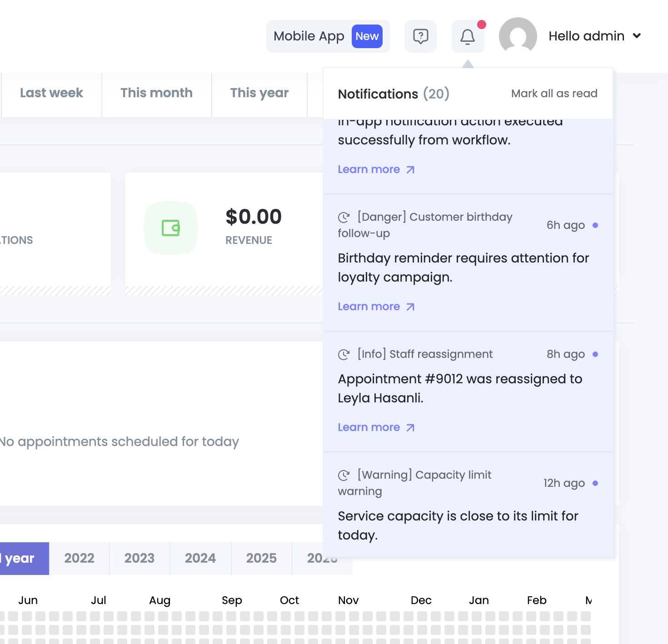Click arrow icon next to birthday Learn more
Screen dimensions: 668x644
(410, 307)
